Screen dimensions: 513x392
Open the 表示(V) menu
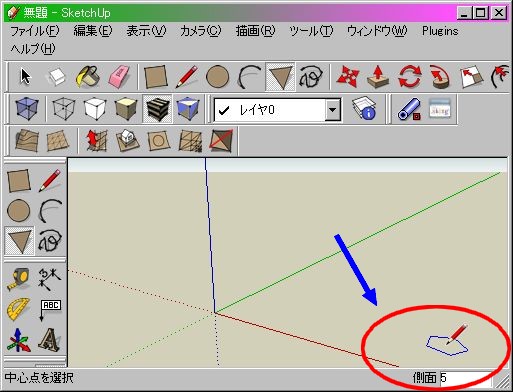pos(146,31)
